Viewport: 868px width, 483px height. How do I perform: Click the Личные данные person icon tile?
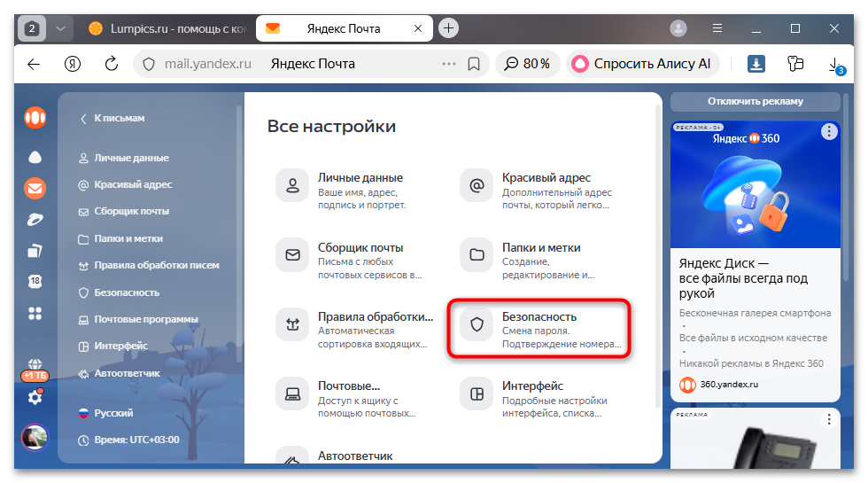tap(292, 185)
